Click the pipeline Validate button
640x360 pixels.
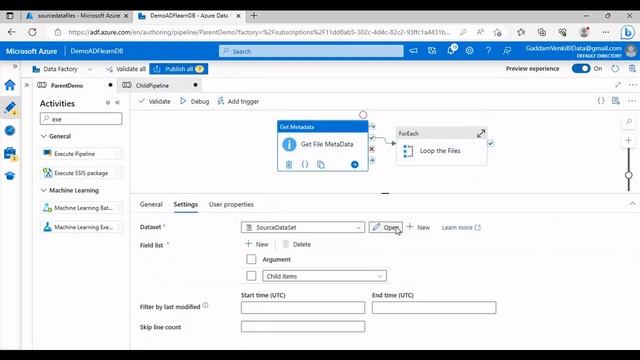[154, 101]
